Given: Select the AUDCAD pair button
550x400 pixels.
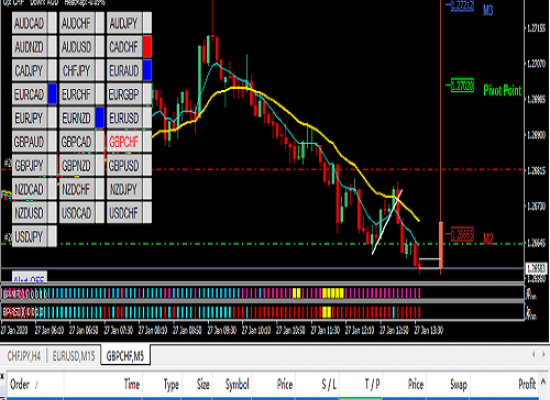Looking at the screenshot, I should (29, 23).
